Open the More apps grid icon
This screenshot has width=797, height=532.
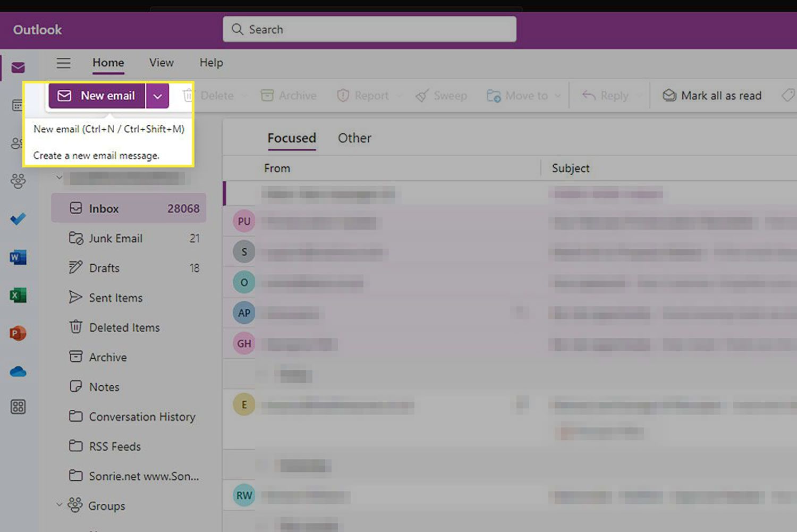(18, 407)
